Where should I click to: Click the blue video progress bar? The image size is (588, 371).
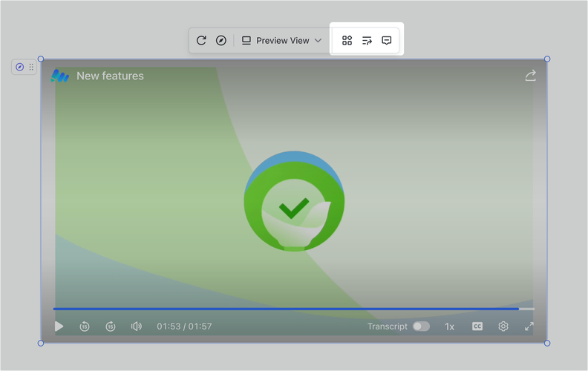(x=286, y=309)
